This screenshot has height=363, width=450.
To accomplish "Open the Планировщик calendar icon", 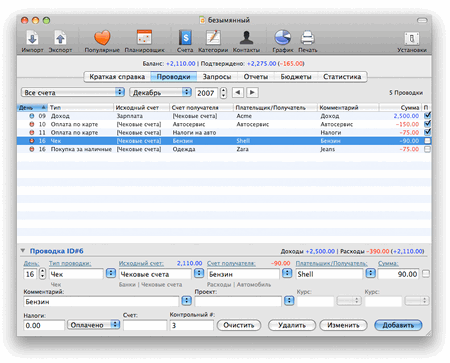I will [x=145, y=37].
